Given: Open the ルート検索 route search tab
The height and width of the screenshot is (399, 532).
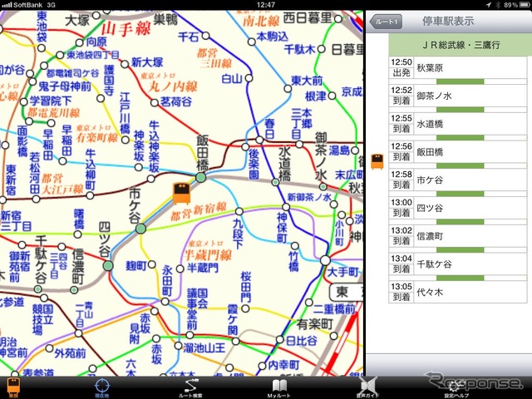Looking at the screenshot, I should (190, 388).
